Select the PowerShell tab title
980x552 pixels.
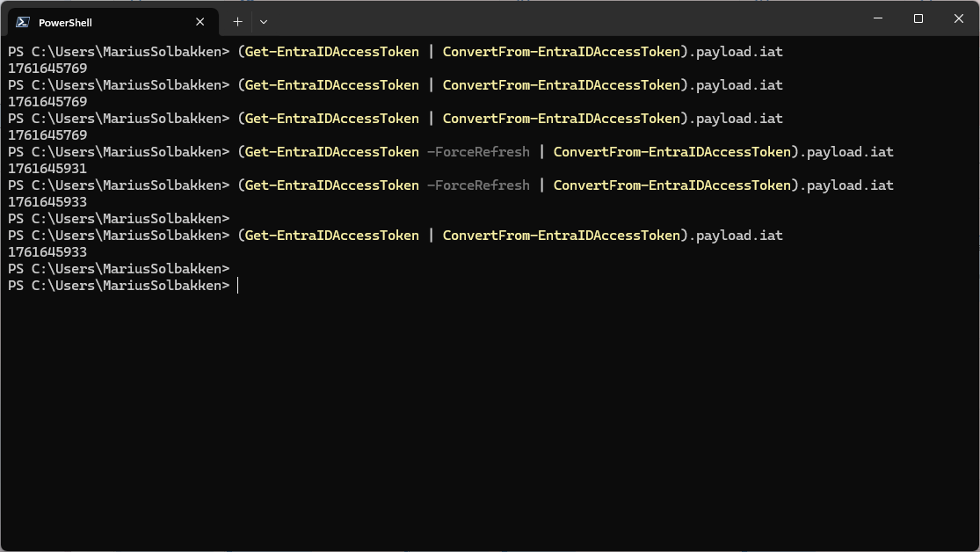click(x=65, y=23)
